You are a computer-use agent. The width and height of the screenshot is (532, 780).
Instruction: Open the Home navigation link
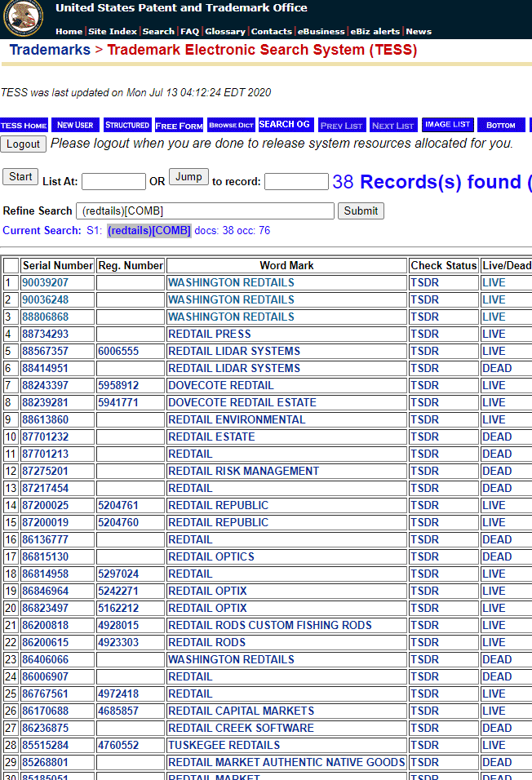69,31
